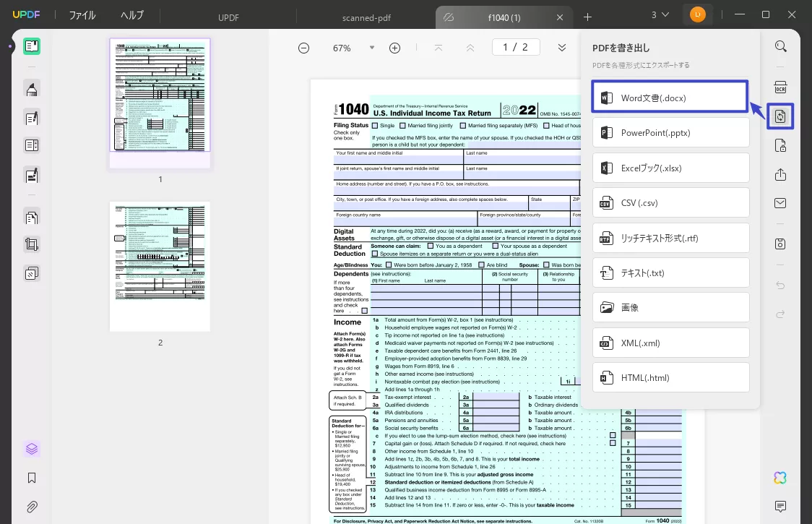Viewport: 812px width, 524px height.
Task: Export as リッチテキスト形式(.rtf)
Action: [670, 238]
